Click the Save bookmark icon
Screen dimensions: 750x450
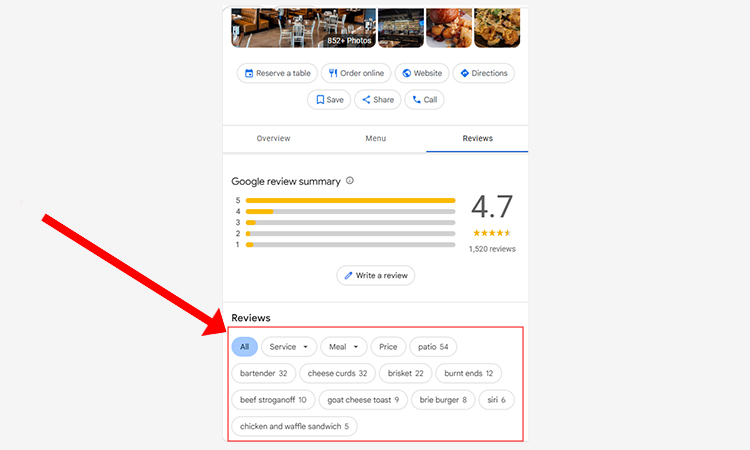[320, 100]
